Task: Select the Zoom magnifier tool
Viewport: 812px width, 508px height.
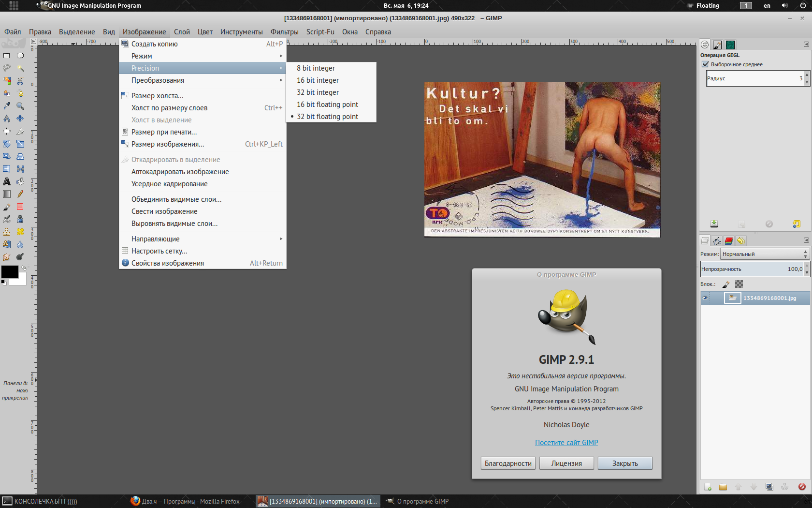Action: pyautogui.click(x=20, y=106)
